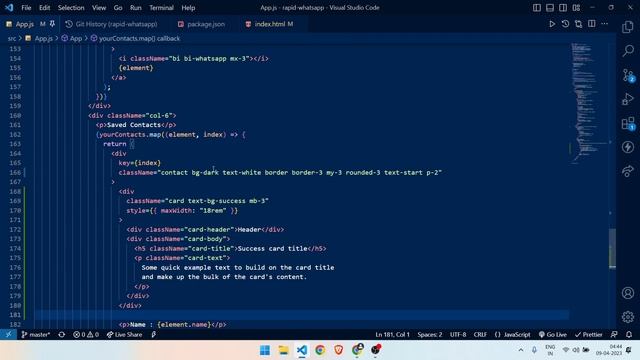The height and width of the screenshot is (360, 640).
Task: Click the remote window indicator in status bar
Action: (8, 334)
